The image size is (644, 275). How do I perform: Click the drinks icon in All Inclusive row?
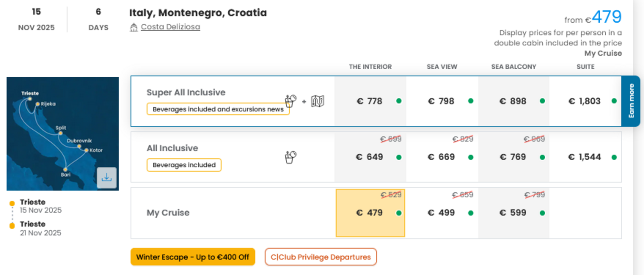[x=291, y=157]
